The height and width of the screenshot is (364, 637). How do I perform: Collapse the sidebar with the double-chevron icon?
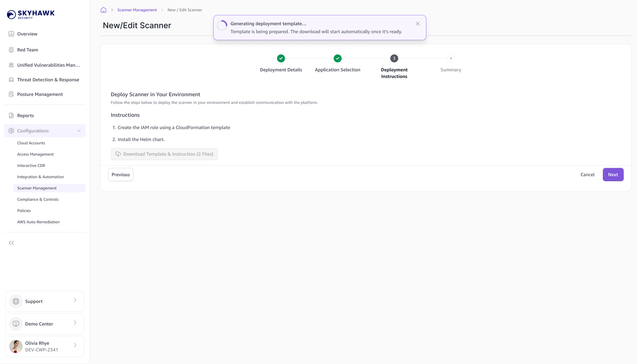(11, 243)
